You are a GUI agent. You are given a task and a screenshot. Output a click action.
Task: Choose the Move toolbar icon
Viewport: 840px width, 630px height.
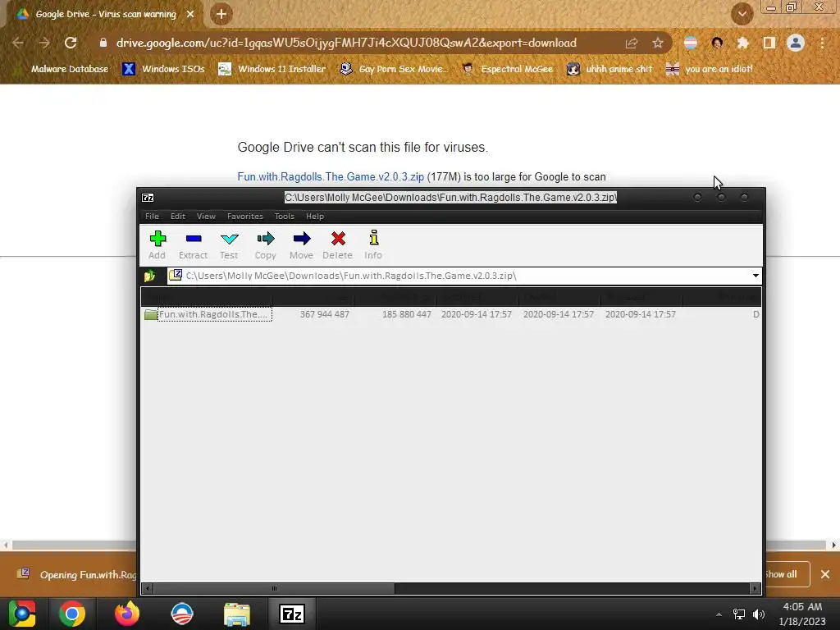(x=302, y=239)
